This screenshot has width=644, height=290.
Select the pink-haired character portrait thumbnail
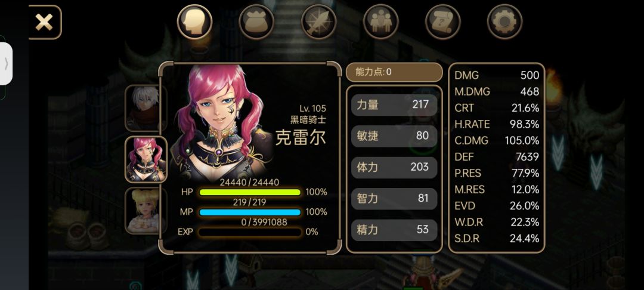(x=146, y=159)
